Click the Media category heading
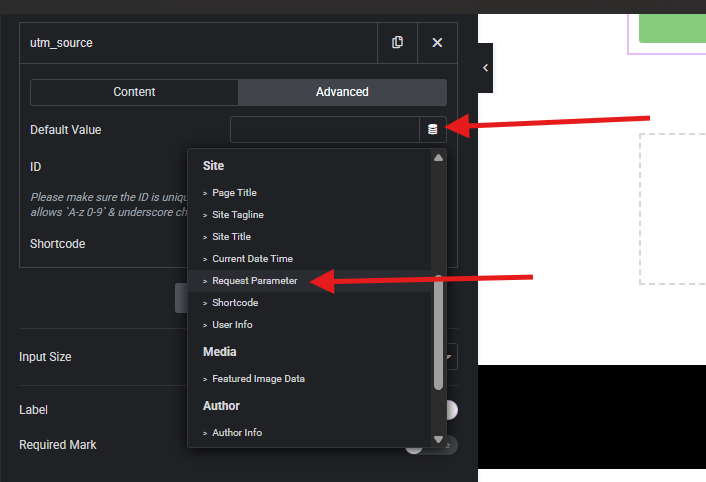The height and width of the screenshot is (482, 706). 220,352
